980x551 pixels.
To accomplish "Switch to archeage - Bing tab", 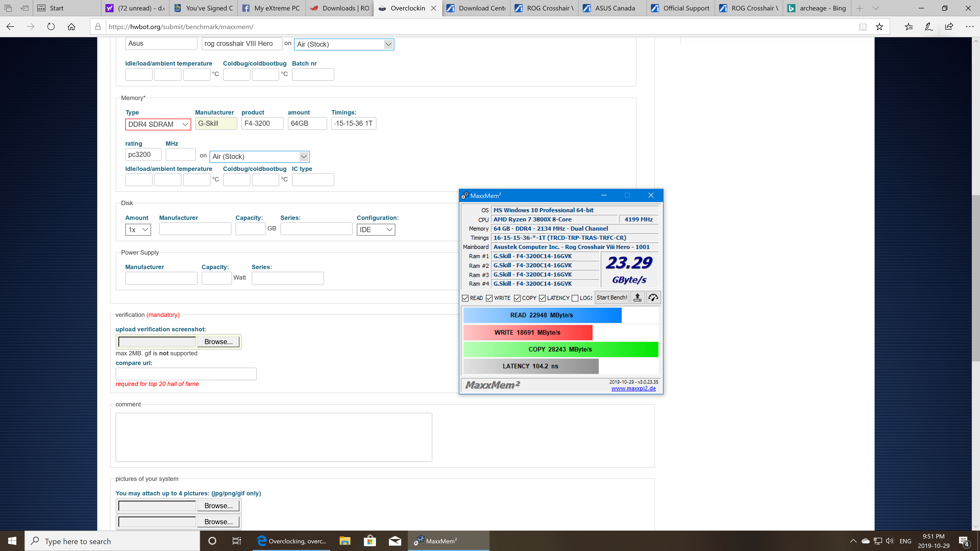I will point(817,8).
